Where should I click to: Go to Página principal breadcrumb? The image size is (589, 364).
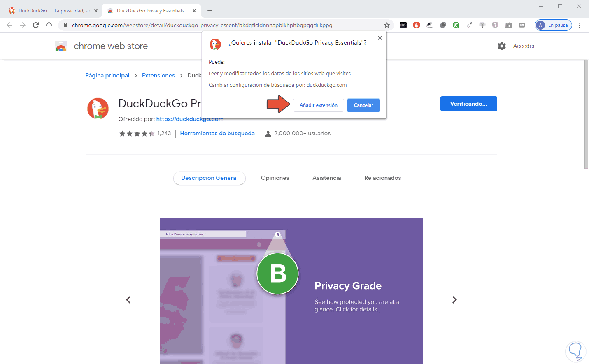pyautogui.click(x=107, y=75)
